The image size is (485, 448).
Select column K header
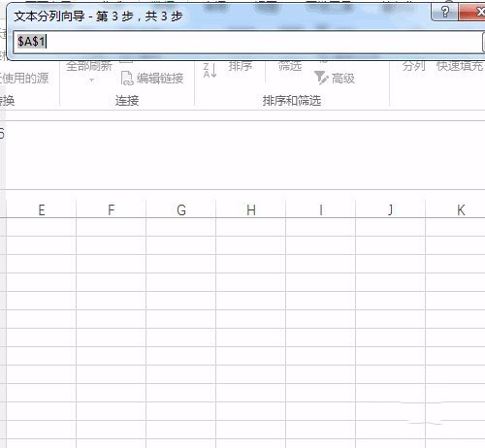click(x=461, y=209)
